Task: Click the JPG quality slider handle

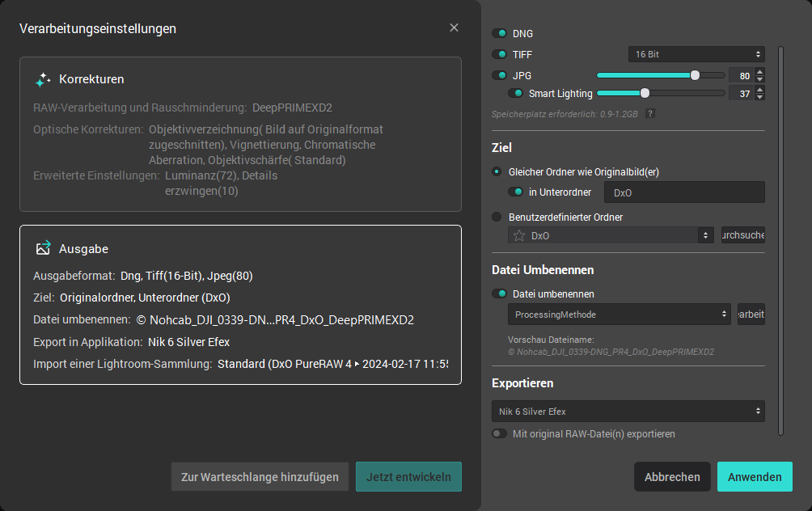Action: (695, 75)
